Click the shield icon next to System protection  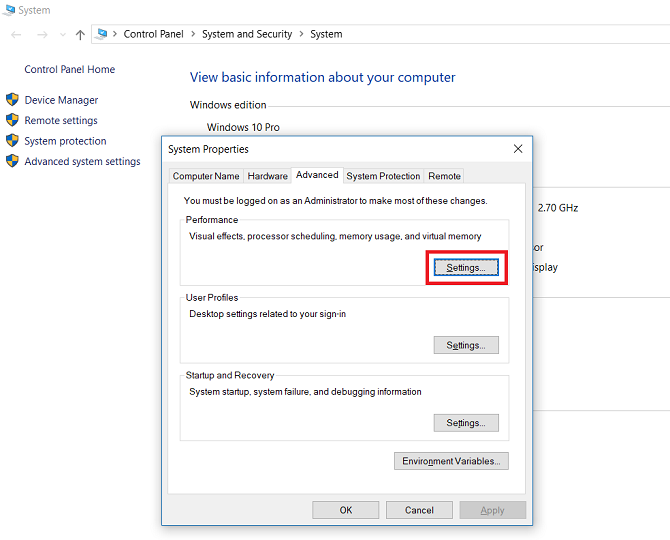coord(12,141)
